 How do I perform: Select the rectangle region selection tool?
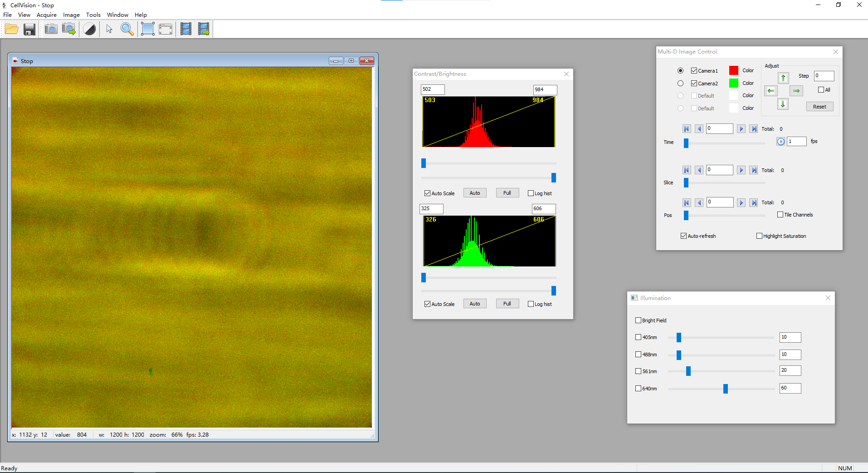[147, 30]
